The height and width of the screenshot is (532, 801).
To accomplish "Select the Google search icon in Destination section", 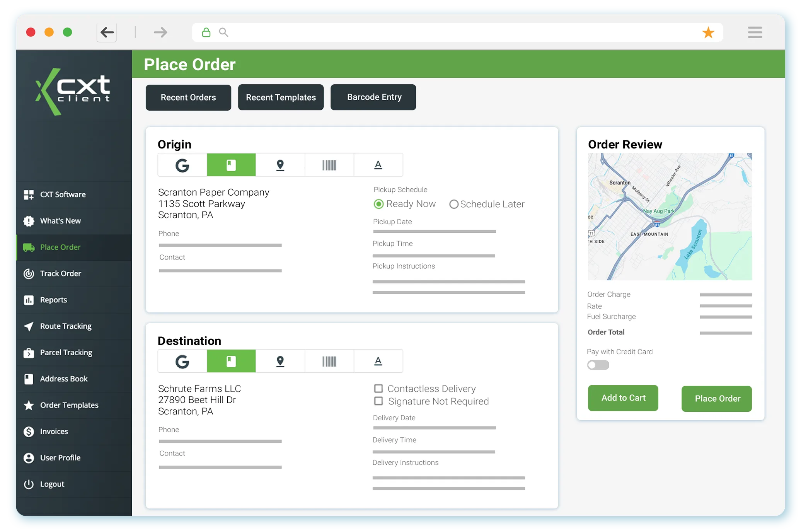I will 182,361.
